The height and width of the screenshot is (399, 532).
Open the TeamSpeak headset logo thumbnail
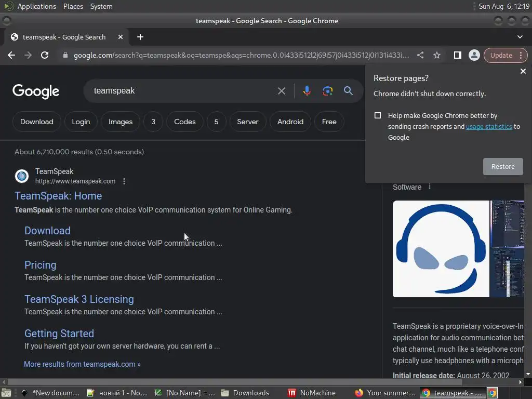point(441,249)
